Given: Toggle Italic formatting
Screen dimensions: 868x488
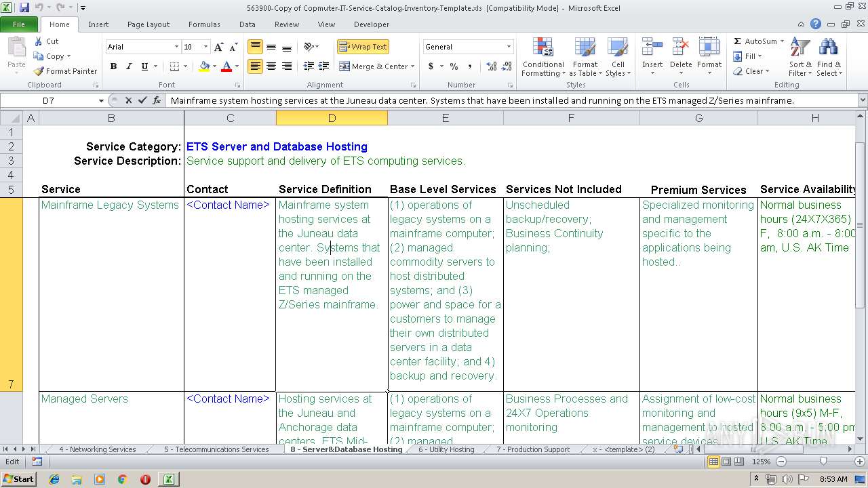Looking at the screenshot, I should click(x=129, y=66).
